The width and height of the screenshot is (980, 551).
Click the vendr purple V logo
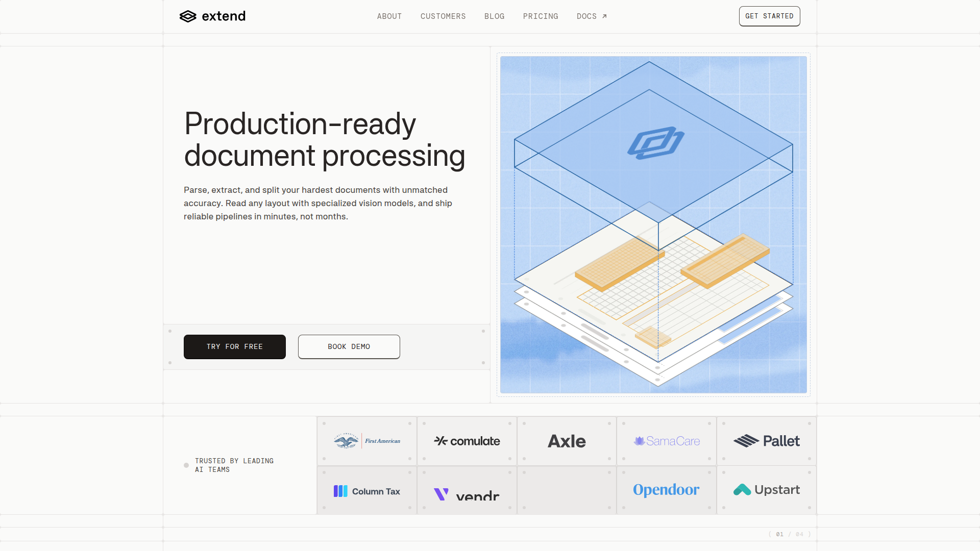441,494
